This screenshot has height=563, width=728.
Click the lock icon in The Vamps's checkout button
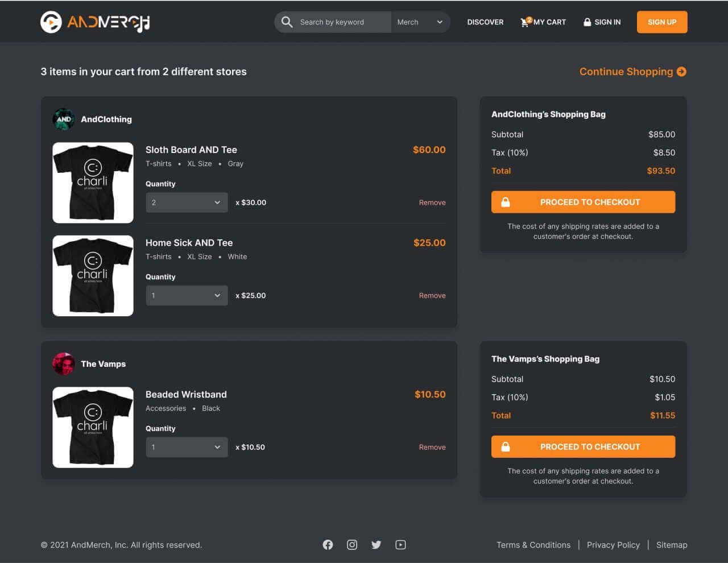(x=506, y=446)
